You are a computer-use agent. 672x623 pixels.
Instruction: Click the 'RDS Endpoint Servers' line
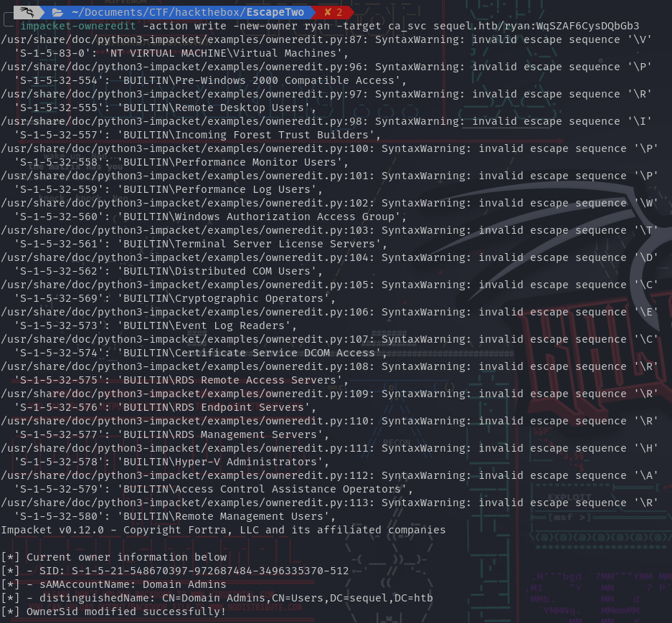click(166, 407)
